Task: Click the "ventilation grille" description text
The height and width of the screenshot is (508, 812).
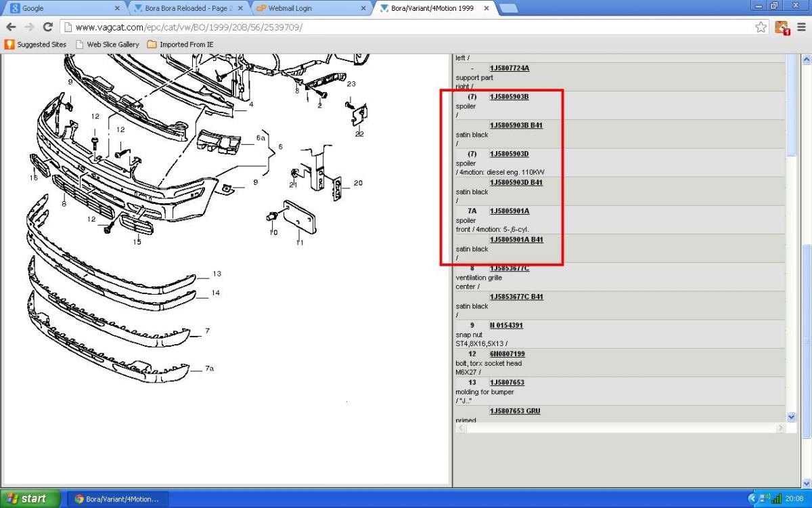Action: [x=479, y=278]
